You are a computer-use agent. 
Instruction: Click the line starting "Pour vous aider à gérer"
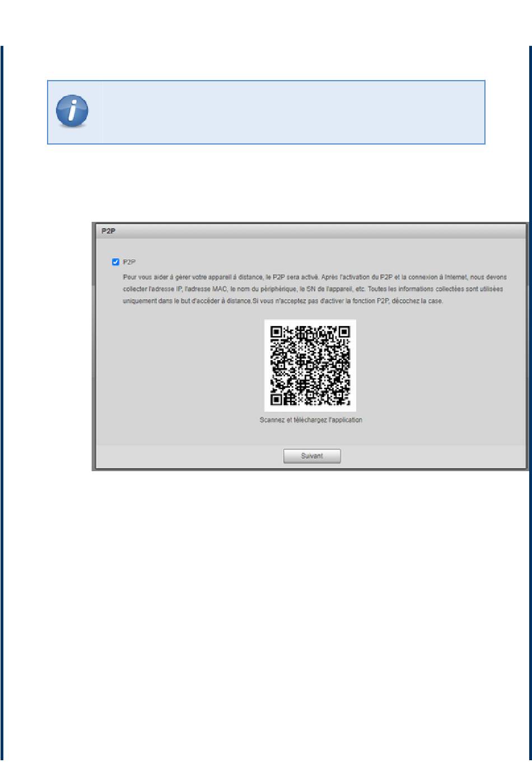(x=315, y=277)
